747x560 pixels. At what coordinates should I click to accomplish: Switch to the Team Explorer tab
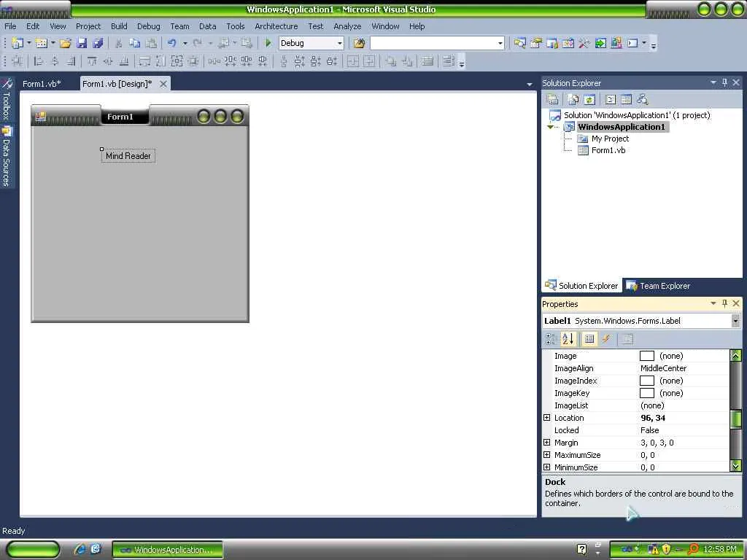(659, 286)
